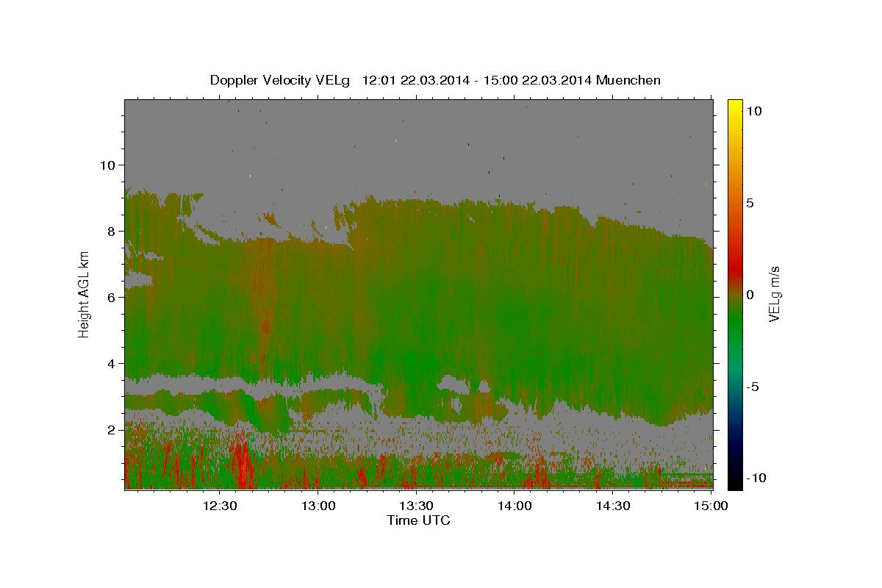The width and height of the screenshot is (882, 588).
Task: Click the 'VELg m/s' colorbar label
Action: click(x=774, y=294)
